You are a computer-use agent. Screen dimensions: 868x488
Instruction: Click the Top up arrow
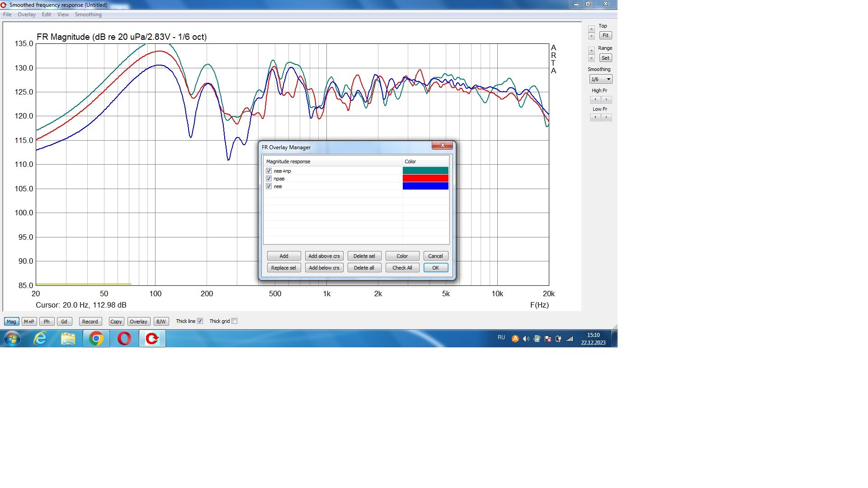coord(591,29)
